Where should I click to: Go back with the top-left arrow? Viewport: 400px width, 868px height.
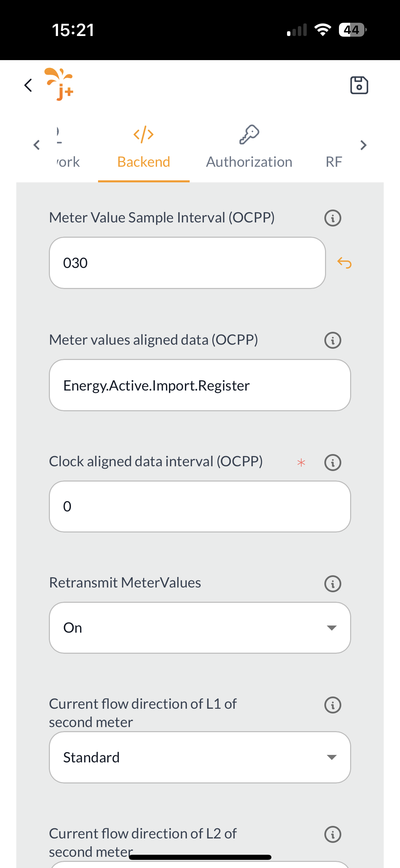[x=28, y=85]
